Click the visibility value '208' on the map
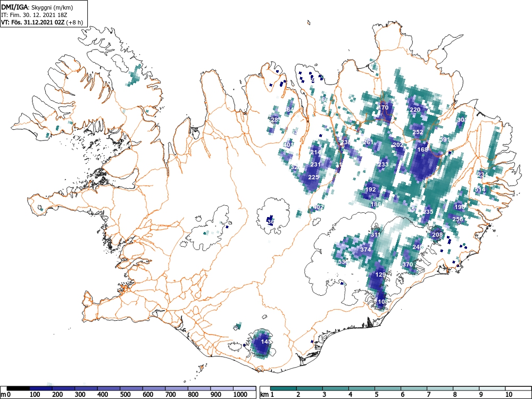The height and width of the screenshot is (399, 532). 437,235
